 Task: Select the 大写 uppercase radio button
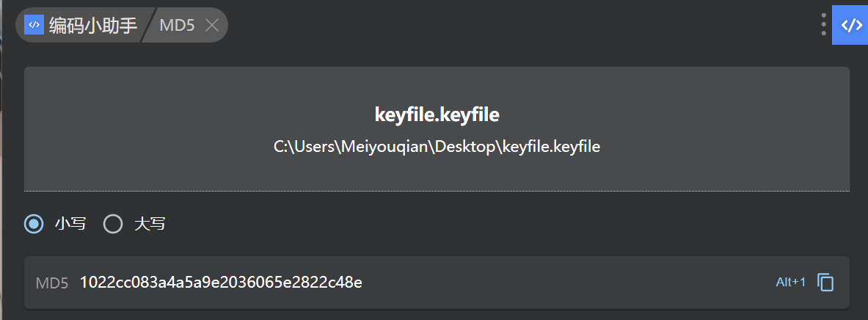click(x=113, y=224)
